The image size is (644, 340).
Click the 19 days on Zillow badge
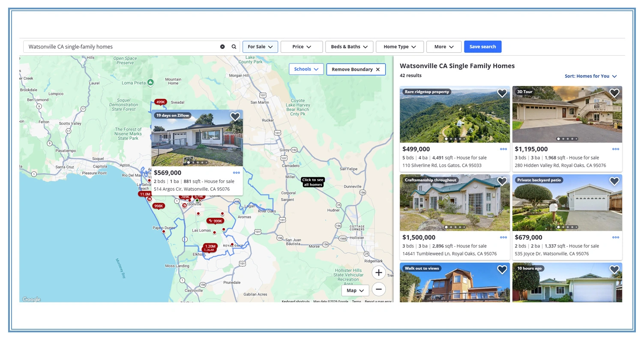[173, 115]
